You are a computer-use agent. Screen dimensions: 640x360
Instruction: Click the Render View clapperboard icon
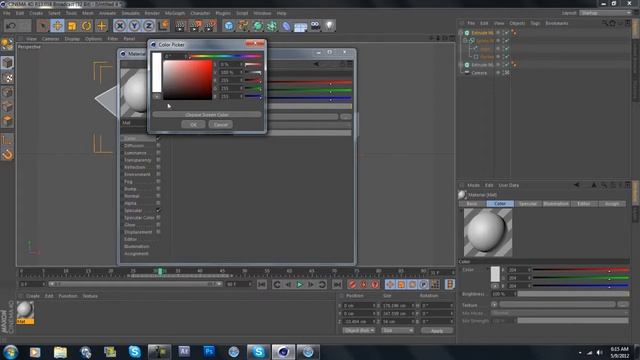coord(180,26)
